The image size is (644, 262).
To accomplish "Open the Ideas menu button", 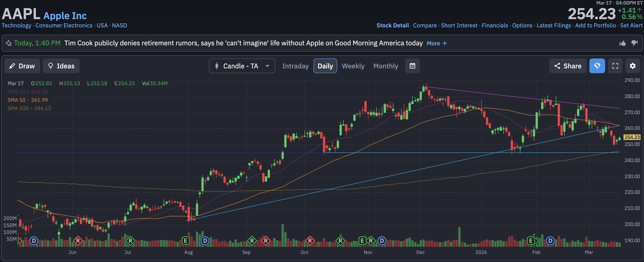I will 61,66.
